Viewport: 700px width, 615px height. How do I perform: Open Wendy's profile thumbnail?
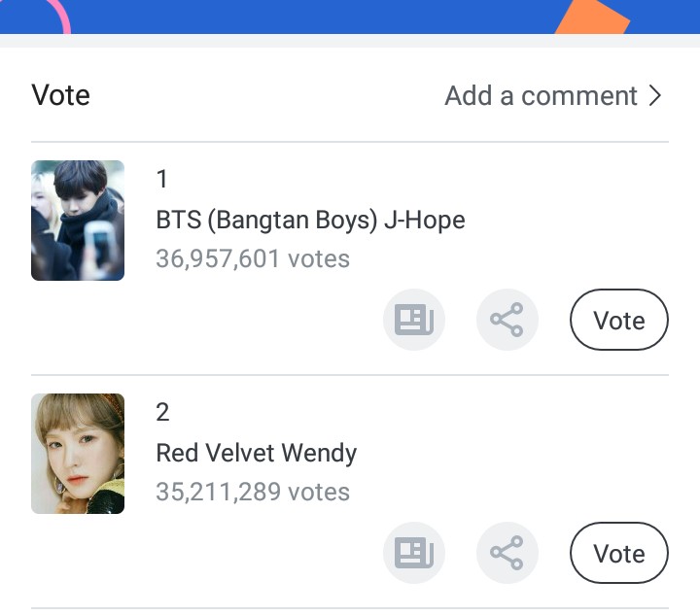pos(78,454)
